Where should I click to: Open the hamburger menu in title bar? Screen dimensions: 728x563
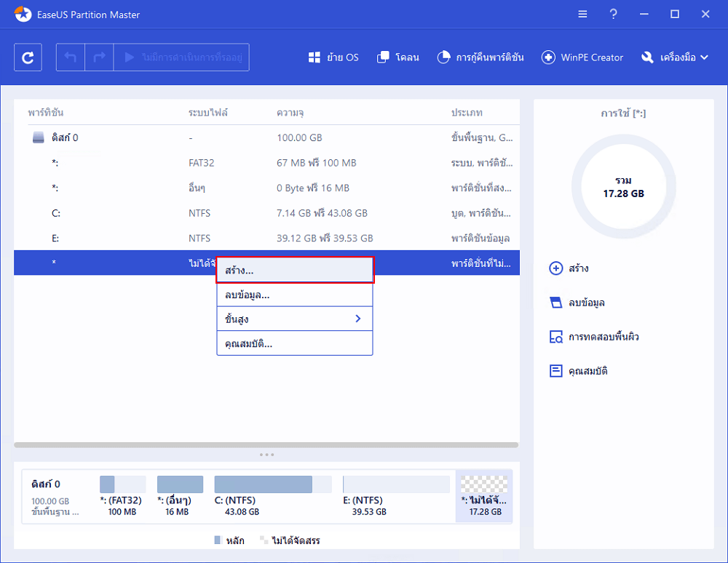[582, 15]
